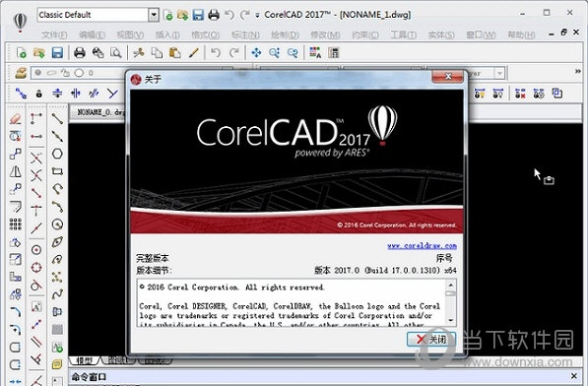The height and width of the screenshot is (386, 588).
Task: Select the Pattern grid tool
Action: [16, 225]
